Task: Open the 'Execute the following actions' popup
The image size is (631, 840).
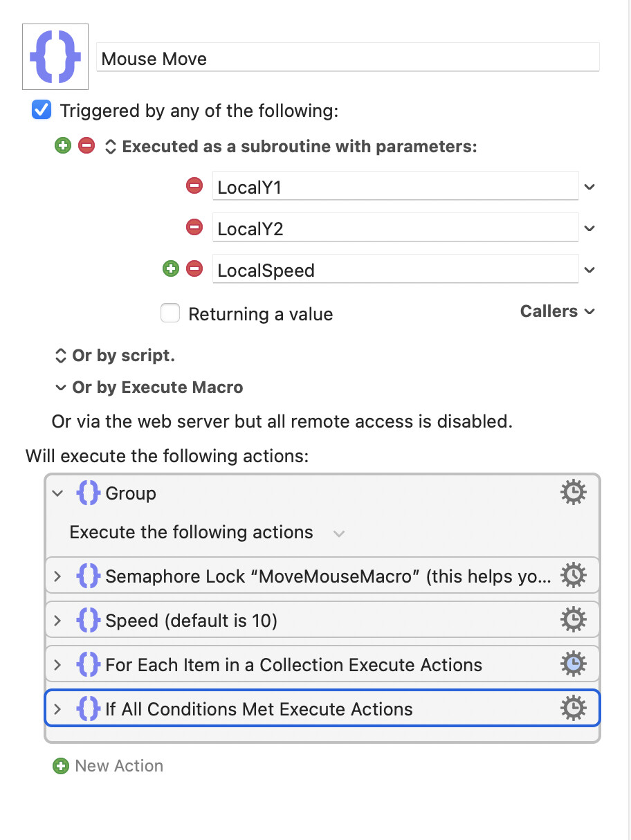Action: (x=338, y=533)
